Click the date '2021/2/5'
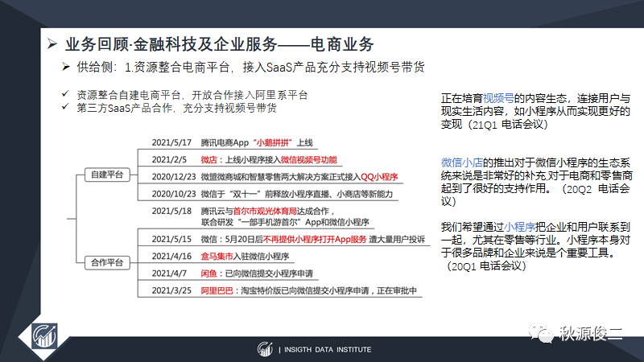This screenshot has height=362, width=644. pos(169,159)
